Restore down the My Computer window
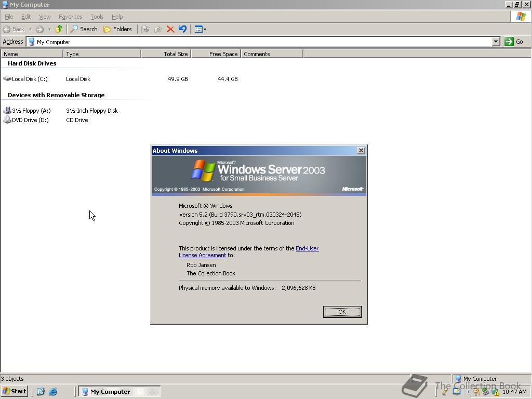The image size is (532, 399). [x=517, y=4]
